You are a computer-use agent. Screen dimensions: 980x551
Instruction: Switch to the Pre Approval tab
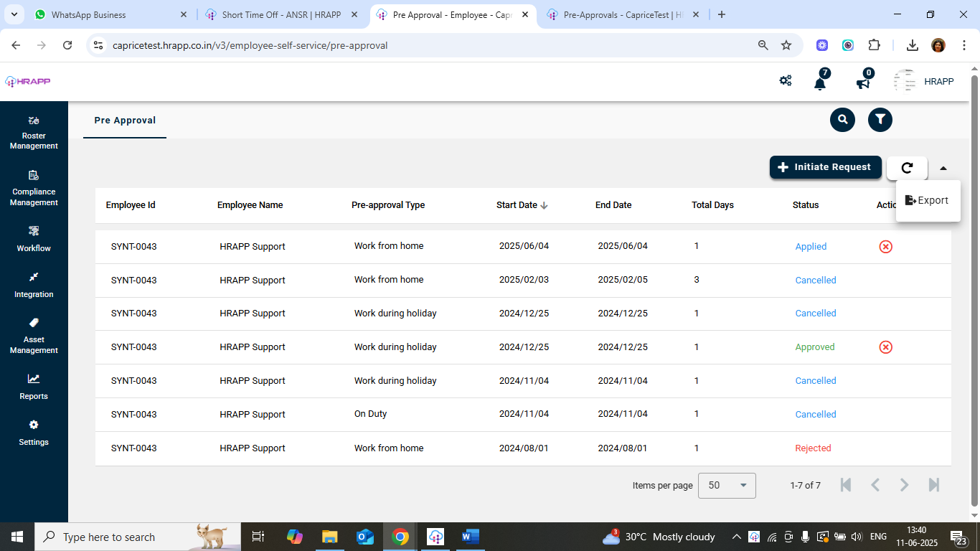[x=125, y=121]
